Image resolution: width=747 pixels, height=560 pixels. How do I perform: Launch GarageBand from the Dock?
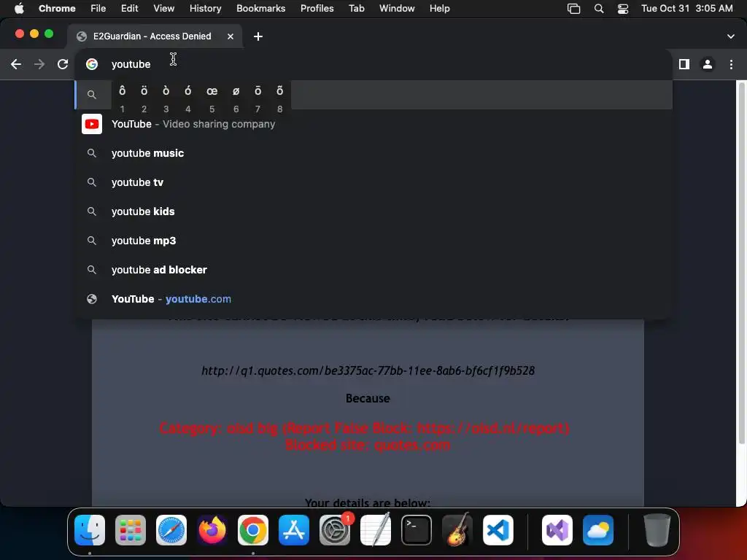click(x=457, y=530)
